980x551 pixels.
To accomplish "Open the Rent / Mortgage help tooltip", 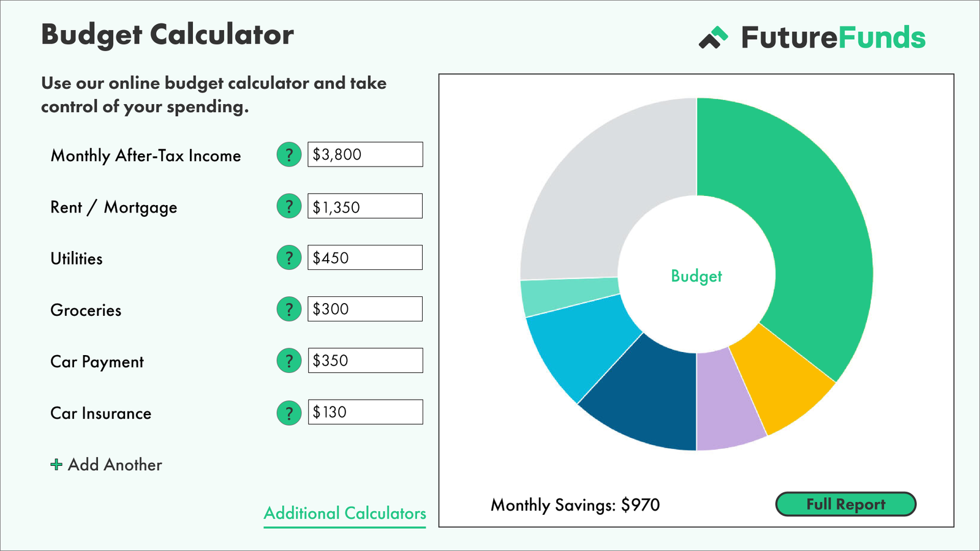I will (x=288, y=206).
